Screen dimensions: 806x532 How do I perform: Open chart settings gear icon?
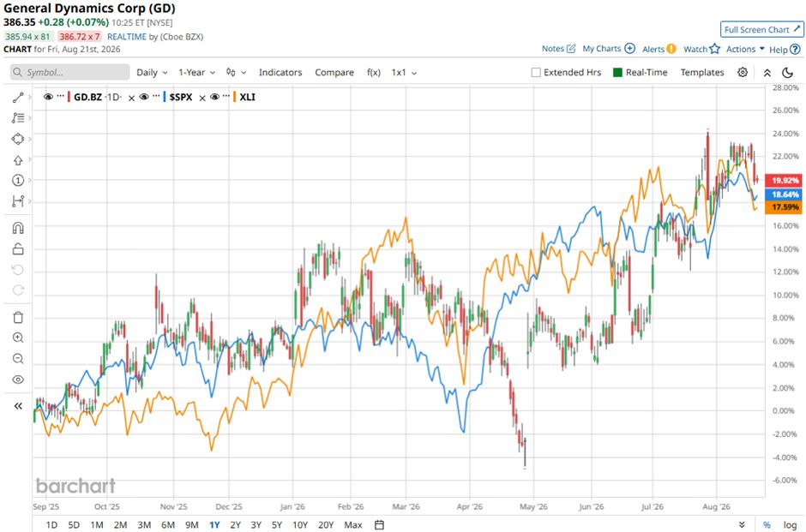coord(743,73)
